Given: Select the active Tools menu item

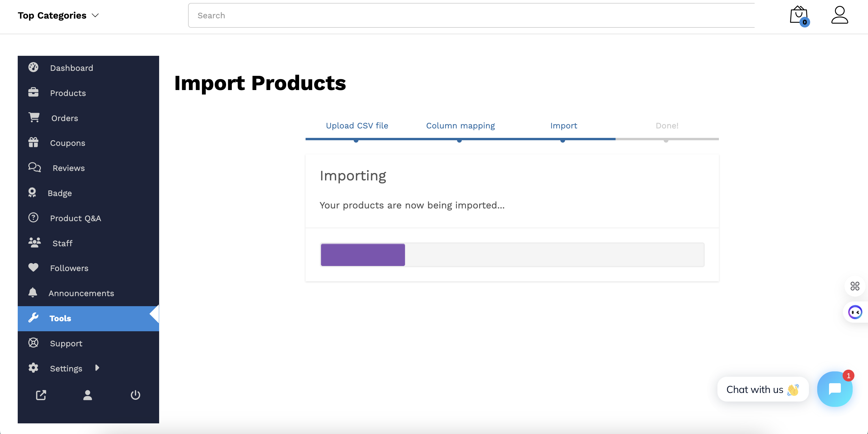Looking at the screenshot, I should 88,319.
